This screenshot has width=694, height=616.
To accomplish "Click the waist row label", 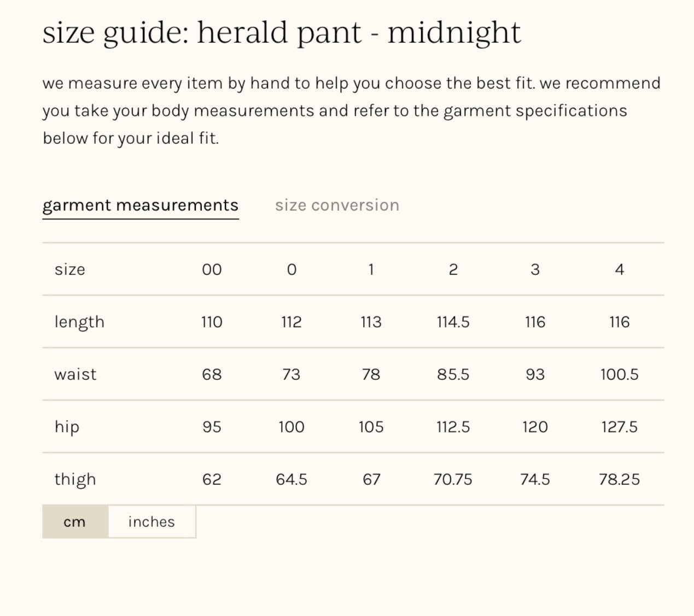I will coord(75,374).
